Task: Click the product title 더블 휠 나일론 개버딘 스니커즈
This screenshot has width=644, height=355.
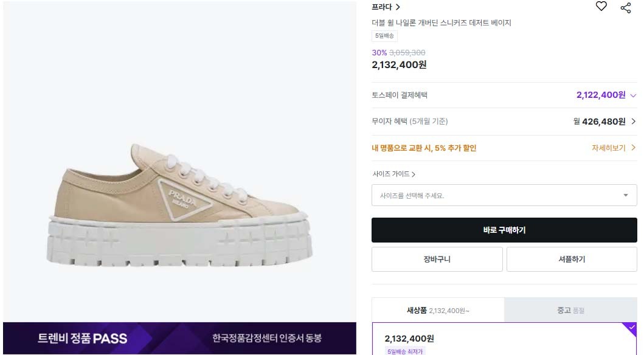Action: coord(441,23)
